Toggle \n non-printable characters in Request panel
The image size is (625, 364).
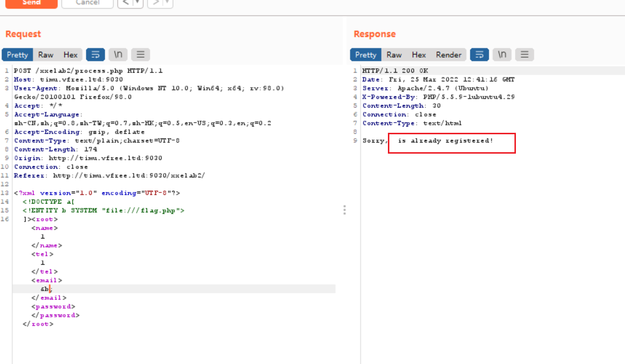118,55
